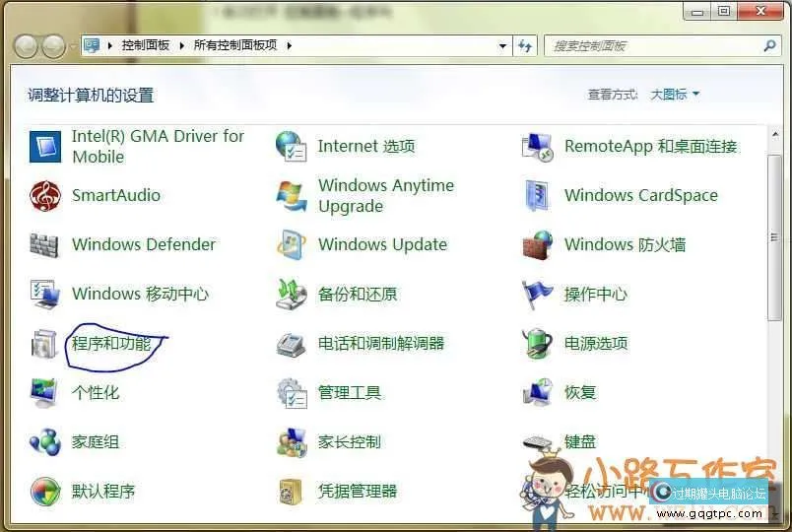Click the 控制面板 breadcrumb
The image size is (792, 532).
[x=146, y=45]
